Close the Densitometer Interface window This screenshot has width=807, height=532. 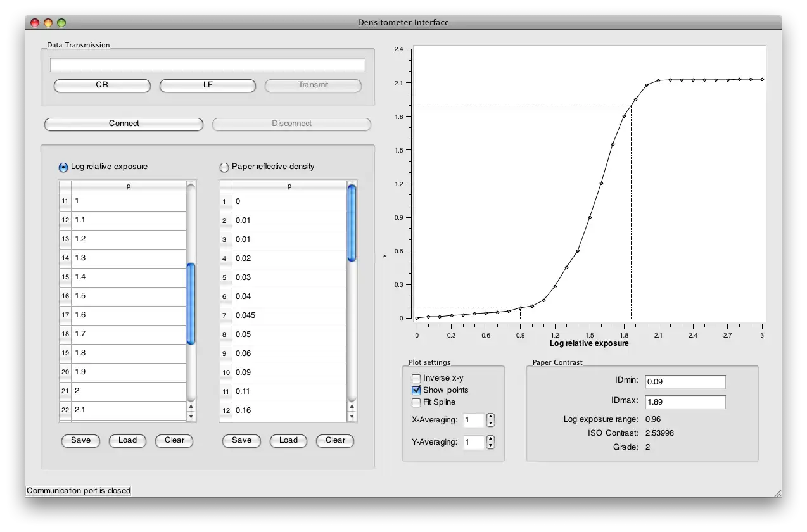35,23
